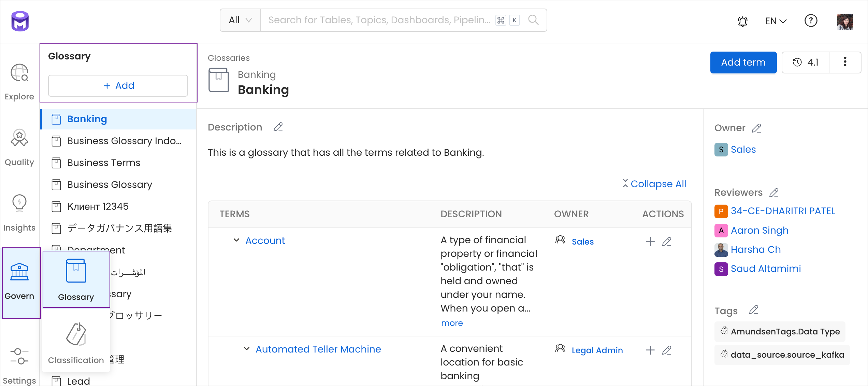Open the Explore sidebar section
This screenshot has width=868, height=386.
pos(19,83)
